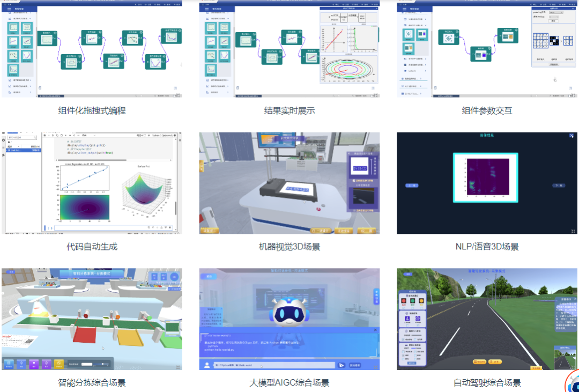The height and width of the screenshot is (392, 579).
Task: Click the 结果实时展示 caption link
Action: click(x=289, y=111)
